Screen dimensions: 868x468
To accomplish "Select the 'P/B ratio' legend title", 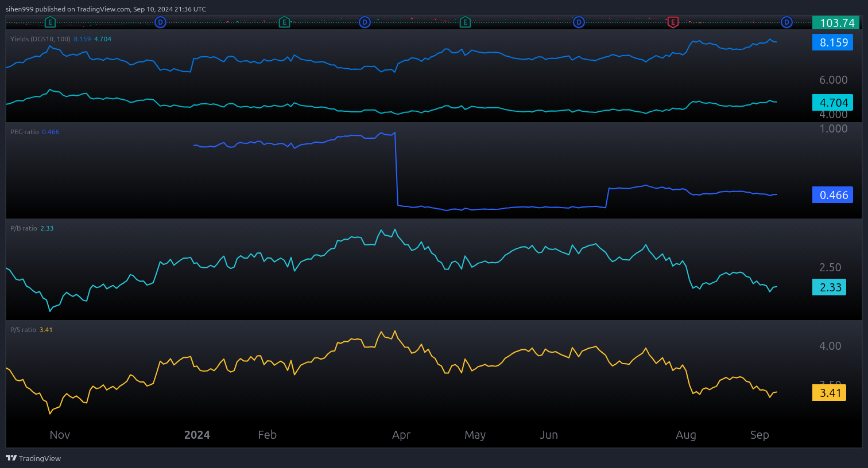I will pos(24,228).
